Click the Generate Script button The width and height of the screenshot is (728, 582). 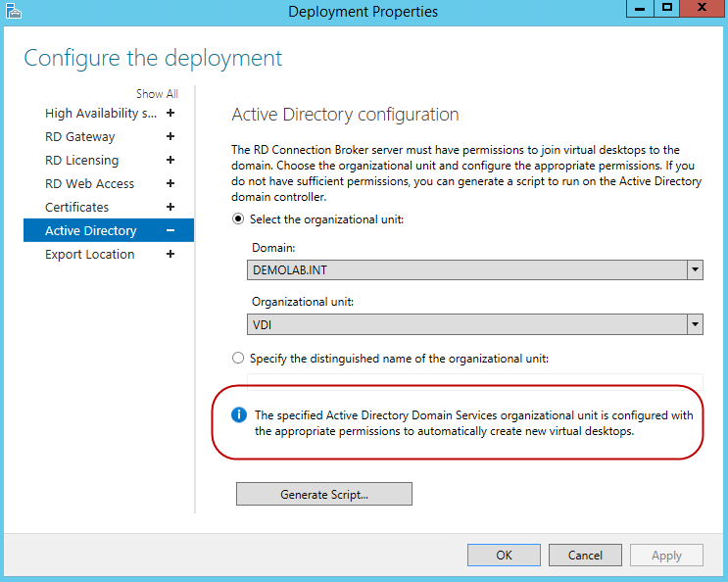[x=323, y=495]
